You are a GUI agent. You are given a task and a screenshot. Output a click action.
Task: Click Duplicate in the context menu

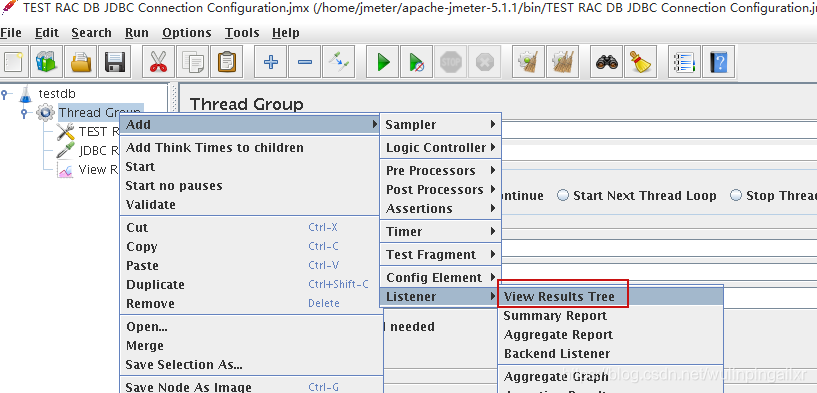pyautogui.click(x=250, y=285)
